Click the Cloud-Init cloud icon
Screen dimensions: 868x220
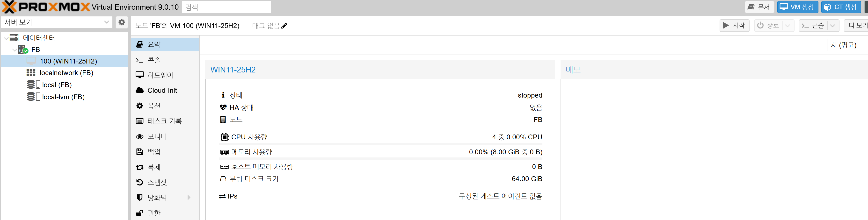pyautogui.click(x=139, y=90)
